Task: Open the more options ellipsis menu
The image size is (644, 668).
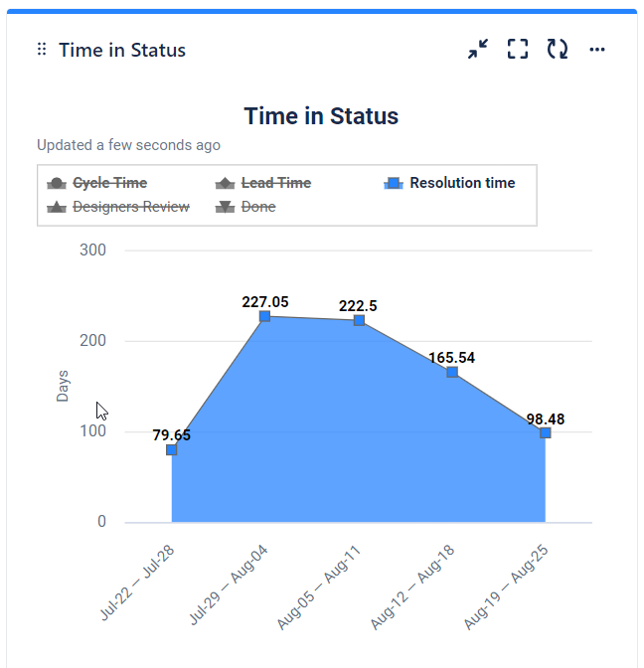Action: [x=597, y=49]
